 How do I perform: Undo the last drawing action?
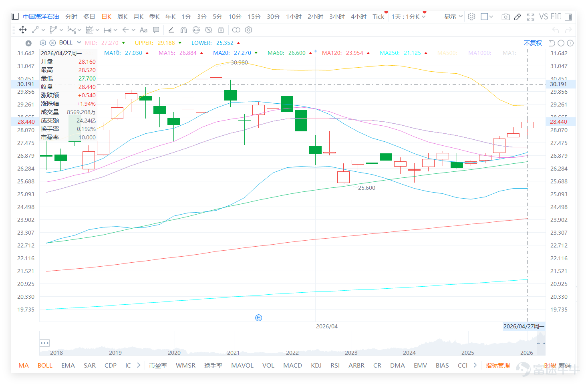pos(556,30)
